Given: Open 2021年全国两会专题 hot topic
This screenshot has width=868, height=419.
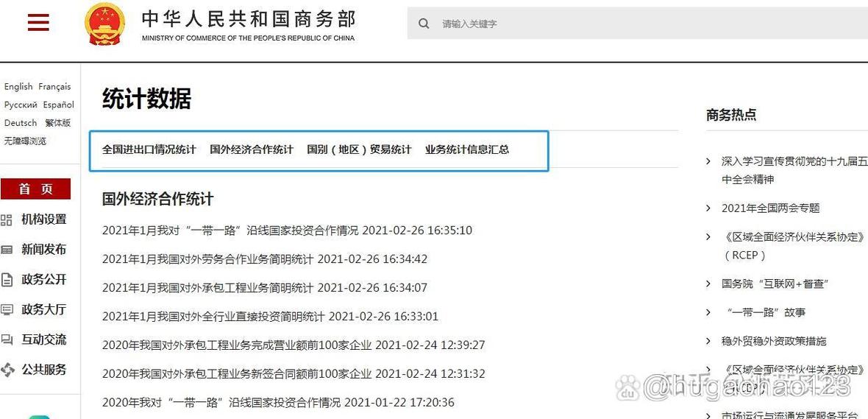Looking at the screenshot, I should (770, 208).
